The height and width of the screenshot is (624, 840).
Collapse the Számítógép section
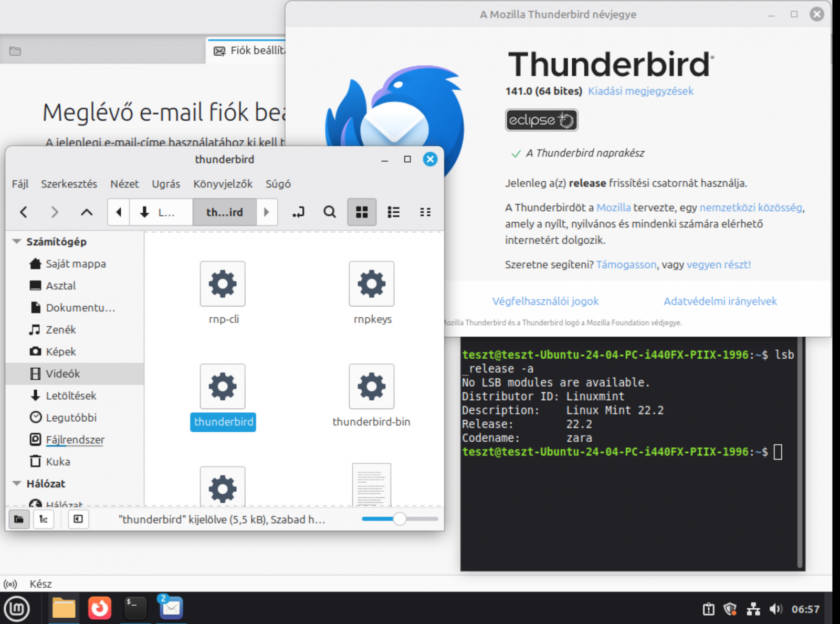click(17, 242)
